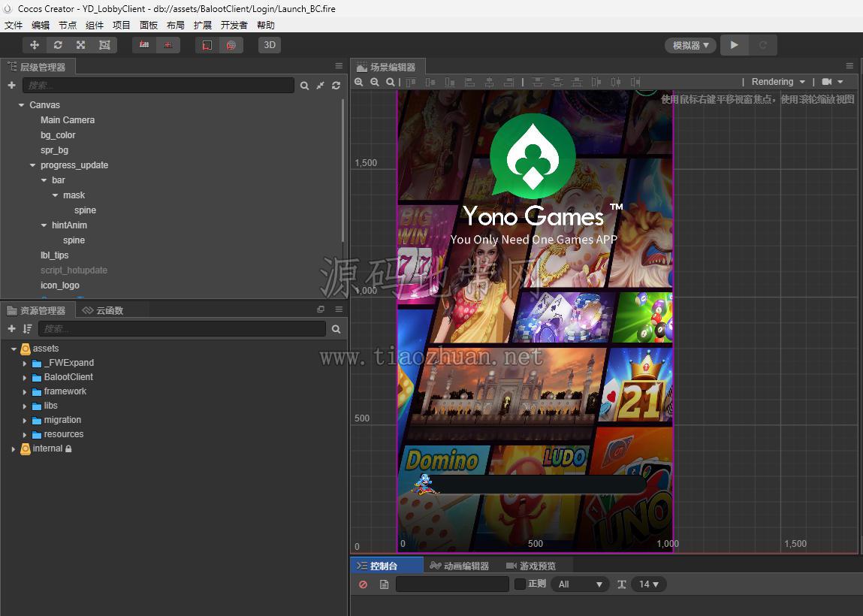
Task: Collapse the progress_update node
Action: 32,165
